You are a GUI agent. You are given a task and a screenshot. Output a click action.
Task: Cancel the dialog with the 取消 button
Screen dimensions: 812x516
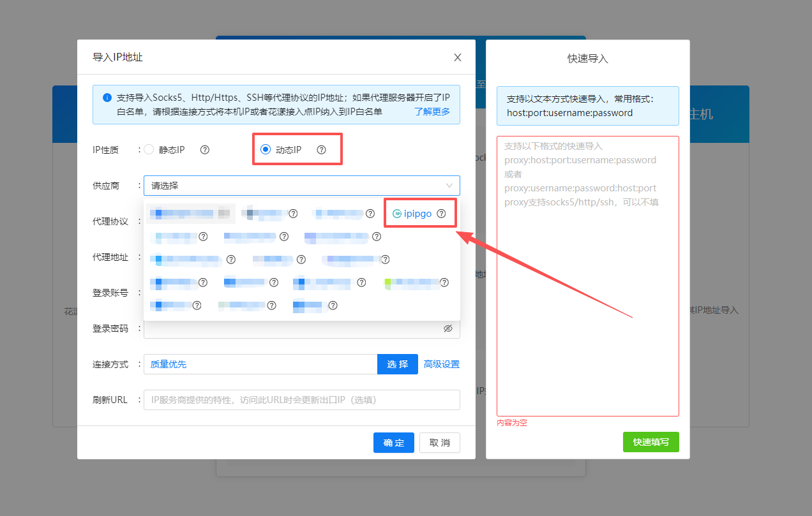pos(439,442)
